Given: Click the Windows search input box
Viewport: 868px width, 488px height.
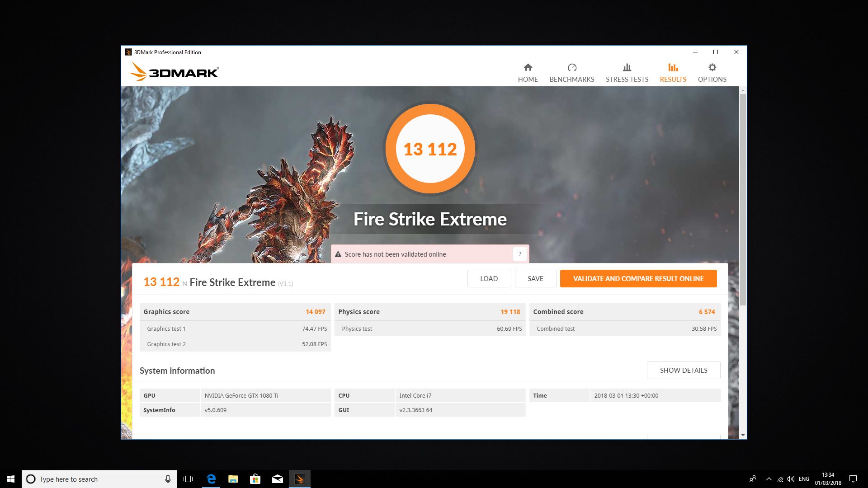Looking at the screenshot, I should coord(99,479).
